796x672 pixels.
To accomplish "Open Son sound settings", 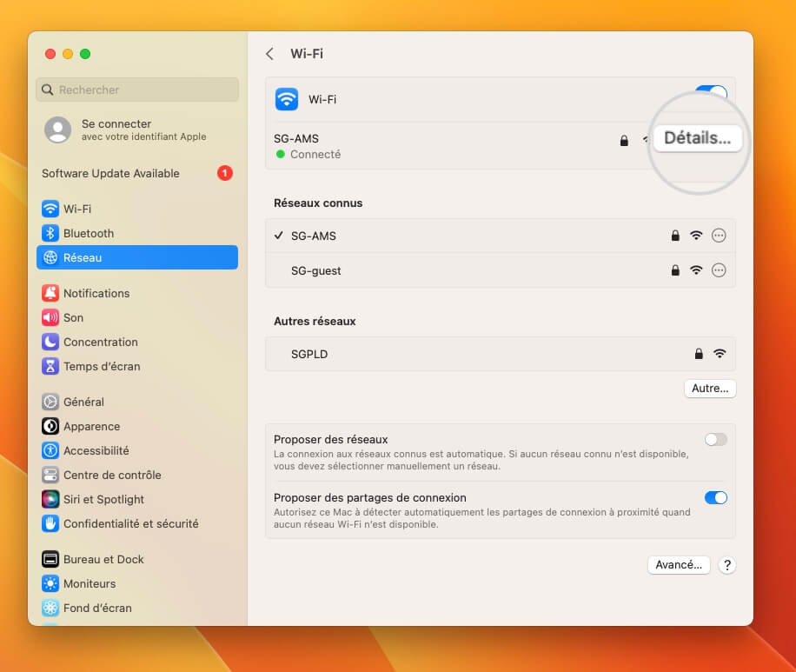I will click(x=137, y=317).
